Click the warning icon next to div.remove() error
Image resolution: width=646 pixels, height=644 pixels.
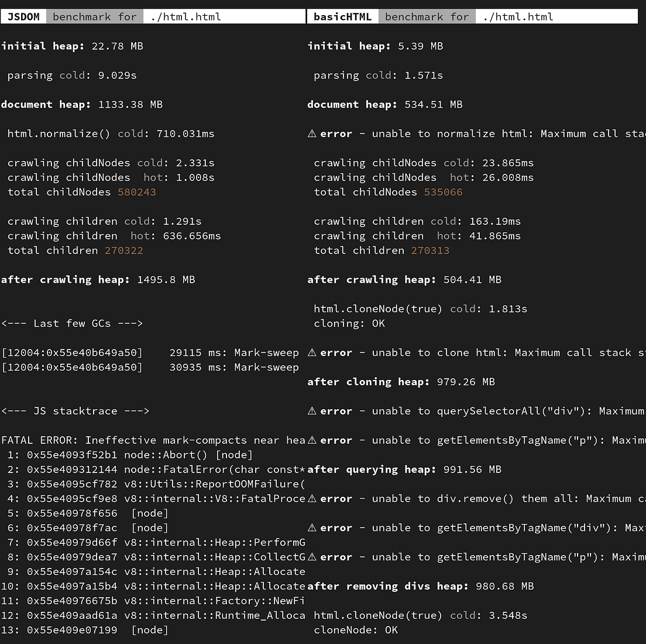(x=312, y=498)
